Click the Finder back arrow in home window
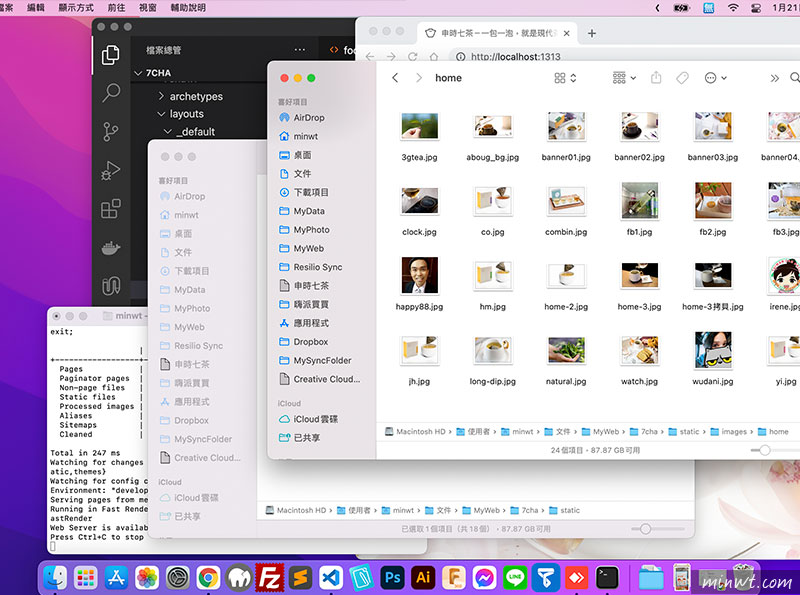This screenshot has width=800, height=595. tap(395, 78)
